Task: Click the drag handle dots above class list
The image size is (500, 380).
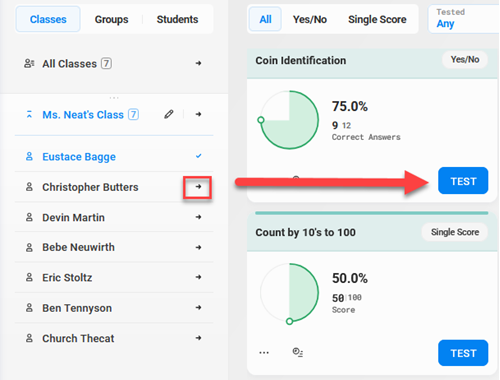Action: coord(114,98)
